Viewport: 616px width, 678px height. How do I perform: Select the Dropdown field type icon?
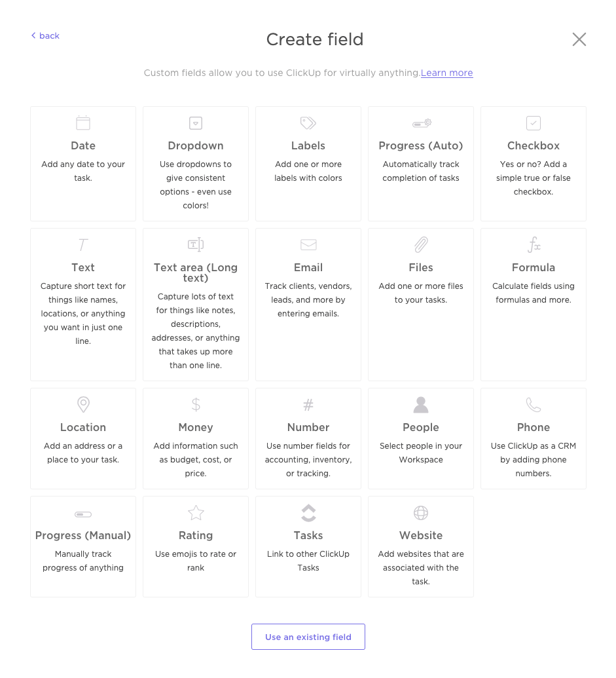pos(196,123)
